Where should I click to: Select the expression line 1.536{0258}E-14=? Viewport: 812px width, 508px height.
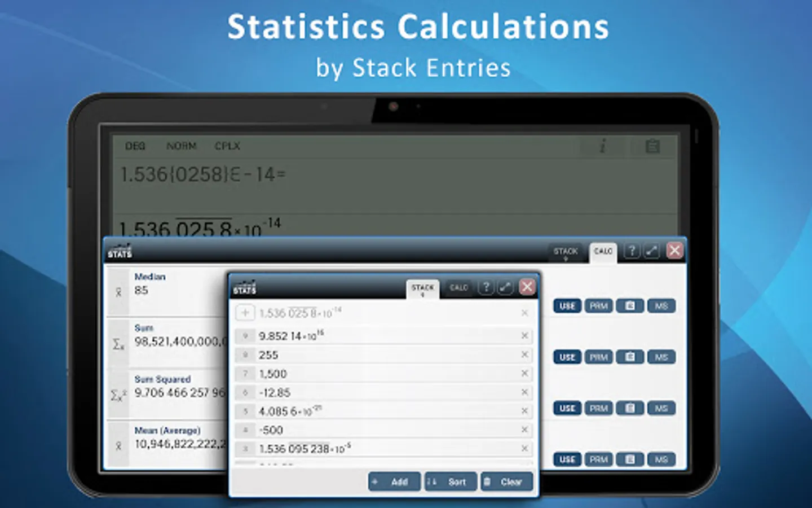click(x=203, y=174)
